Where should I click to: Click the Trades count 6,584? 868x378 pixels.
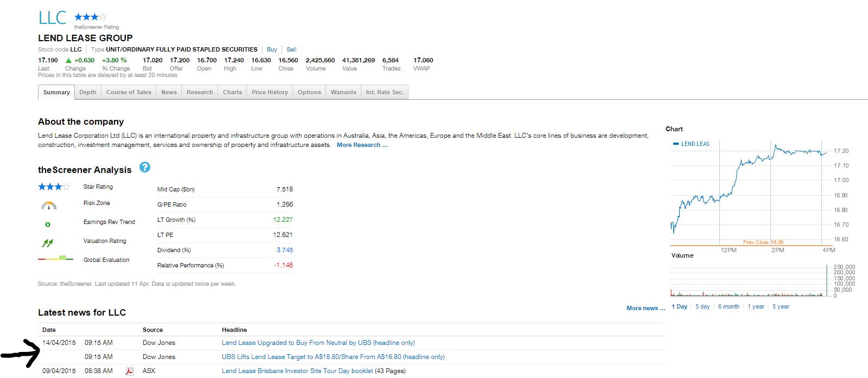(x=391, y=60)
